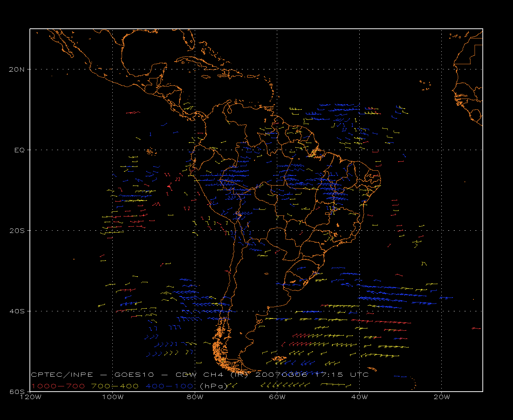Select the 17:15 UTC time text
This screenshot has width=513, height=420.
[x=342, y=374]
